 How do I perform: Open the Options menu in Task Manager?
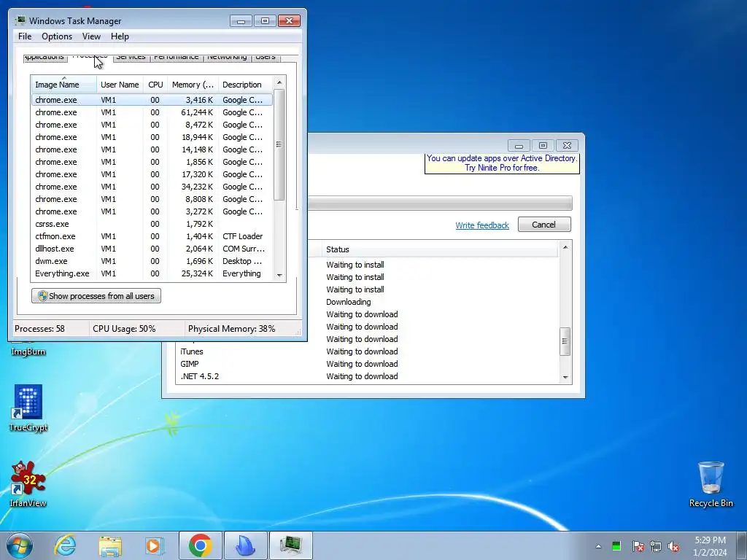[57, 36]
